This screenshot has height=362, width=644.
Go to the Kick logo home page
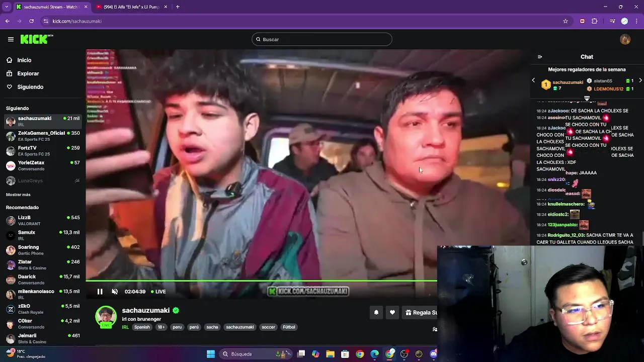pyautogui.click(x=37, y=39)
